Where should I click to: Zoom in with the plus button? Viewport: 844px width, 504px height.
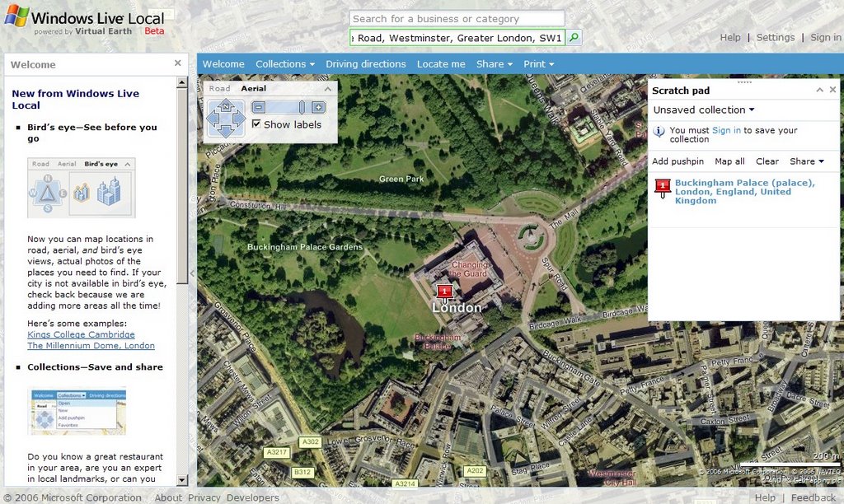click(319, 107)
